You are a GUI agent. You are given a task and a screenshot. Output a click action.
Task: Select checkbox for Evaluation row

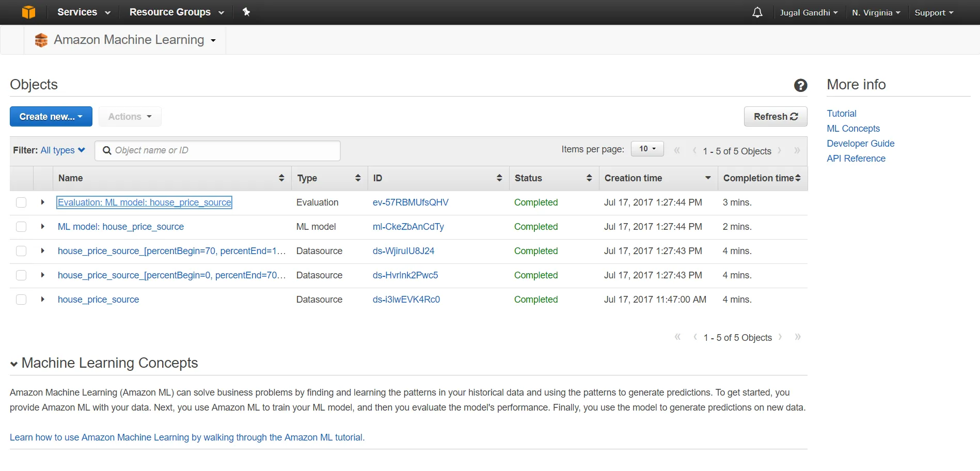click(21, 202)
